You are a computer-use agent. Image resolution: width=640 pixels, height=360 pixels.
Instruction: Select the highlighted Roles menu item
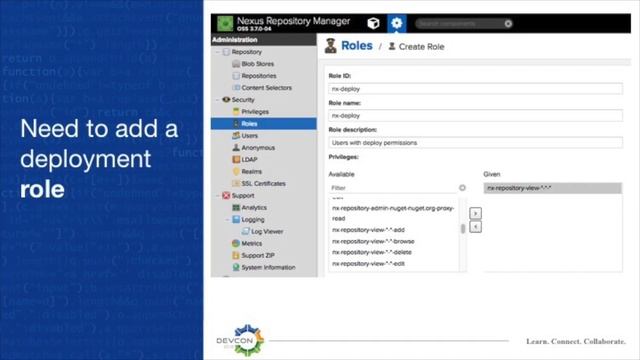click(264, 124)
